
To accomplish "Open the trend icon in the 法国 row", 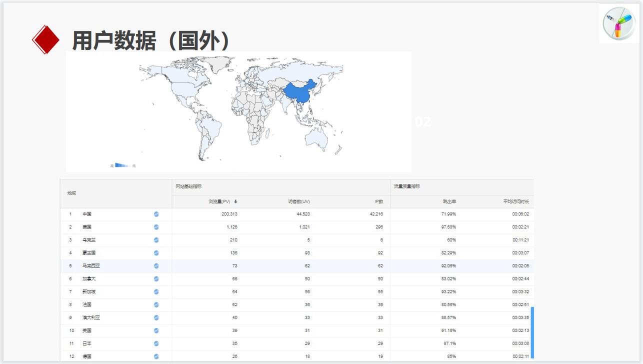I will pos(156,304).
